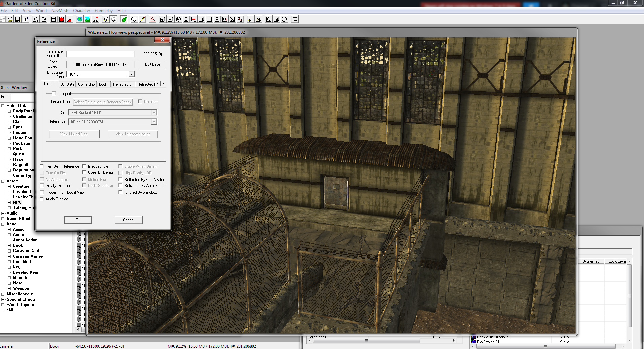Select the Armor Addon tree item
Screen dimensions: 644x349
25,240
